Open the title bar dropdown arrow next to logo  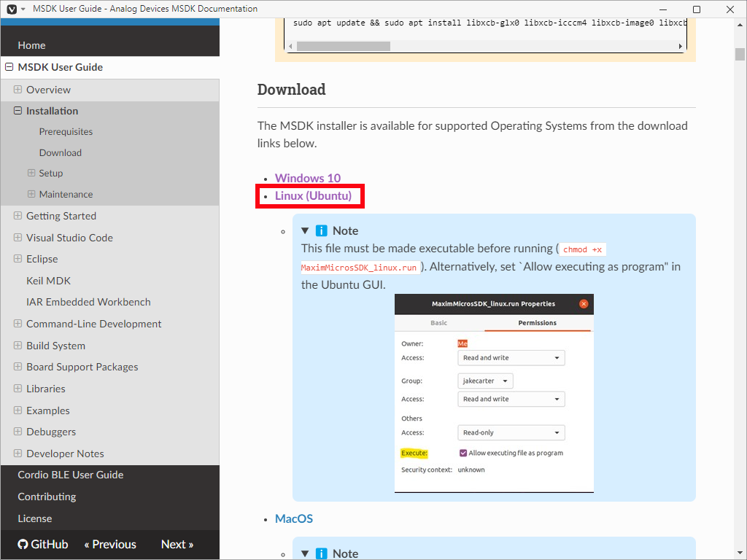[23, 9]
